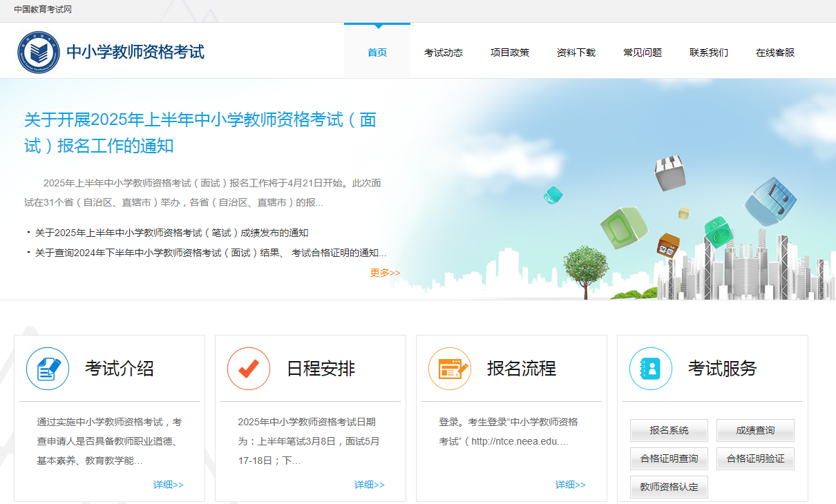This screenshot has width=836, height=504.
Task: Open 资料下载 navigation item
Action: [x=576, y=52]
